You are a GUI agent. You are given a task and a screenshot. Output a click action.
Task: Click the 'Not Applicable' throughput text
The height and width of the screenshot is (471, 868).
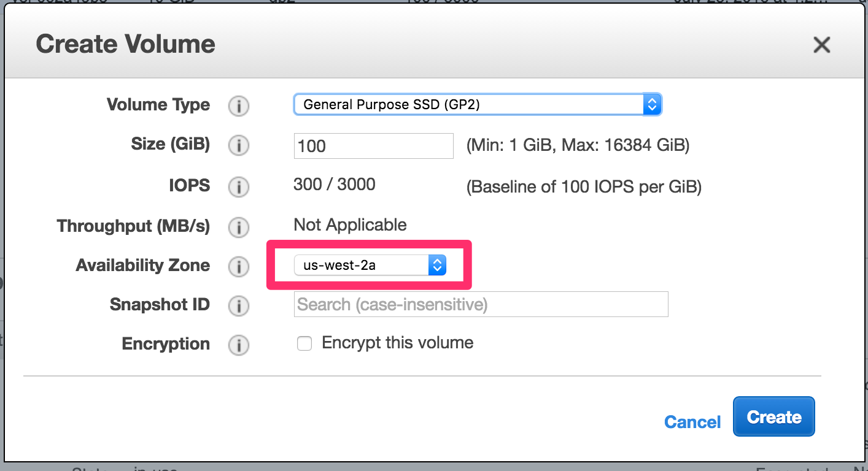(x=350, y=225)
